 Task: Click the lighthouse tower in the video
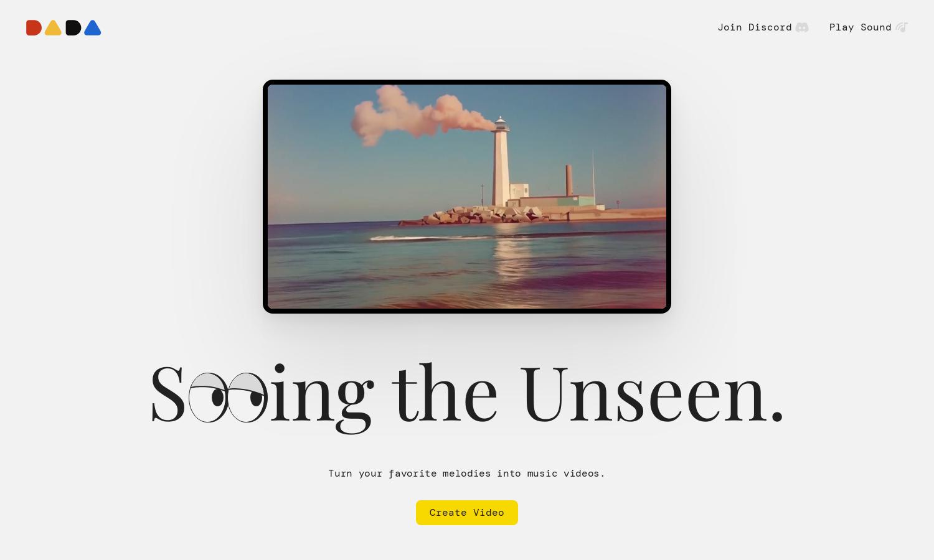(x=501, y=162)
